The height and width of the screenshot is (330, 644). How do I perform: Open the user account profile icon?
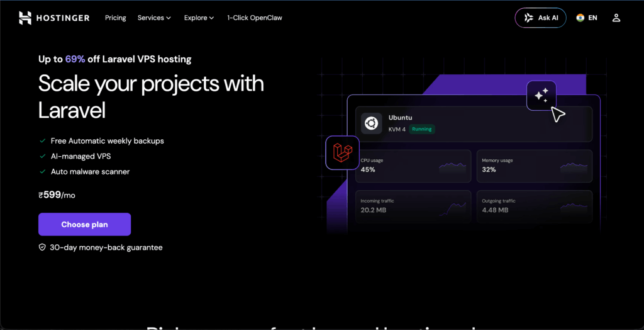coord(616,18)
